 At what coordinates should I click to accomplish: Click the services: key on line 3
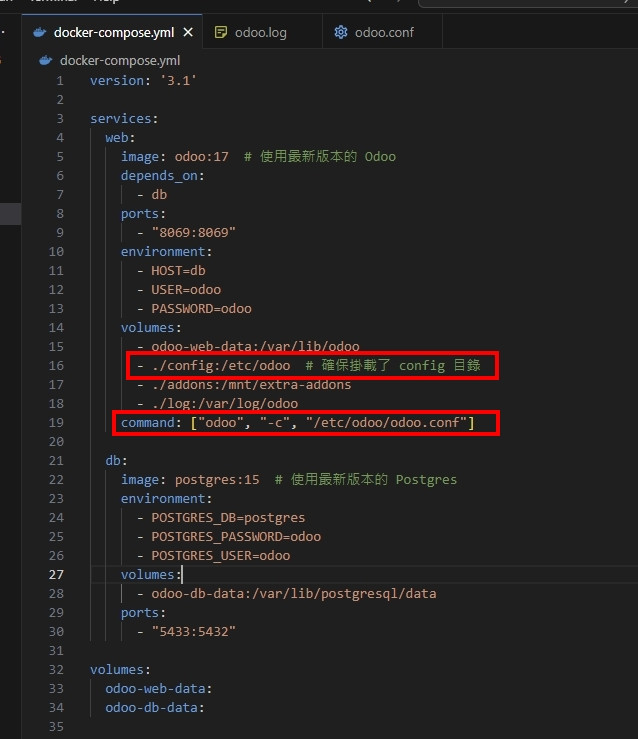coord(124,119)
